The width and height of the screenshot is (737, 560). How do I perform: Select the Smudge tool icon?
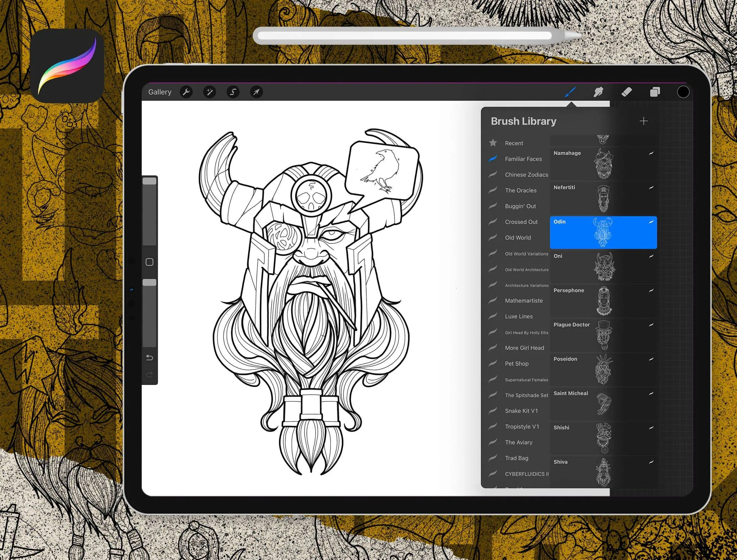[x=598, y=92]
